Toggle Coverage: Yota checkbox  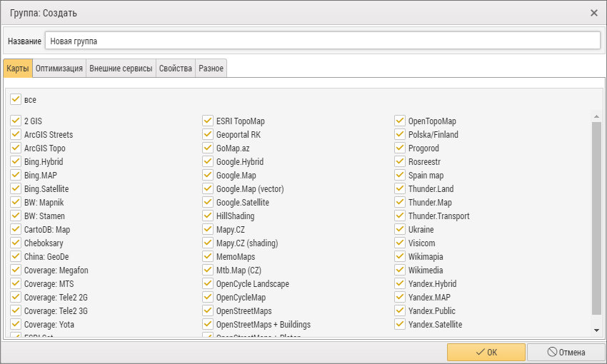[16, 324]
